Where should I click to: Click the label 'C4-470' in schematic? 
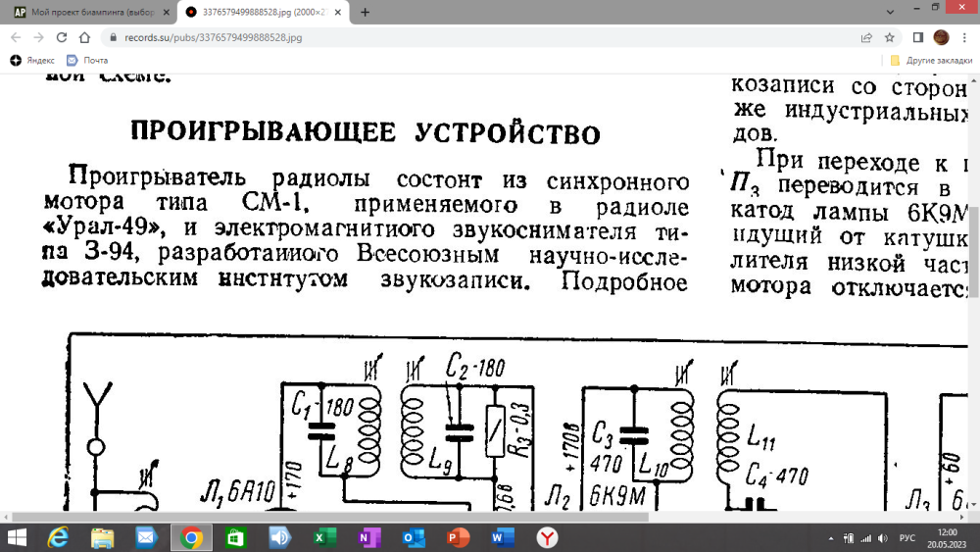(777, 476)
